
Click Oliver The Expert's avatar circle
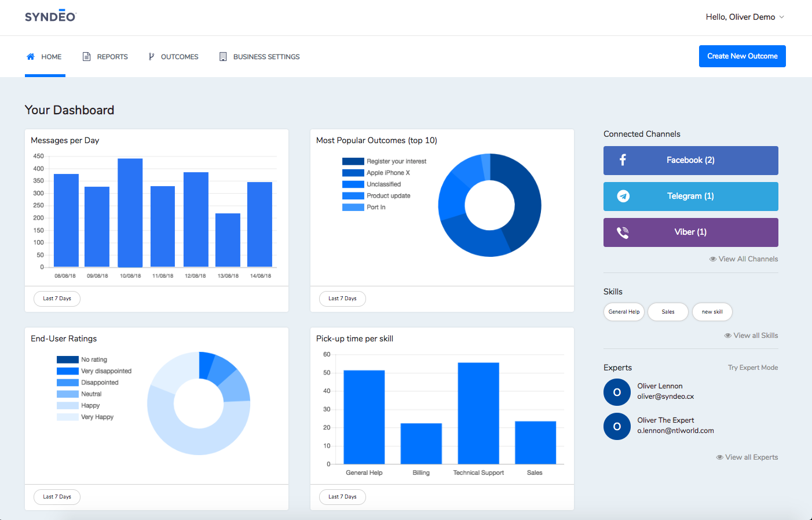click(x=617, y=427)
